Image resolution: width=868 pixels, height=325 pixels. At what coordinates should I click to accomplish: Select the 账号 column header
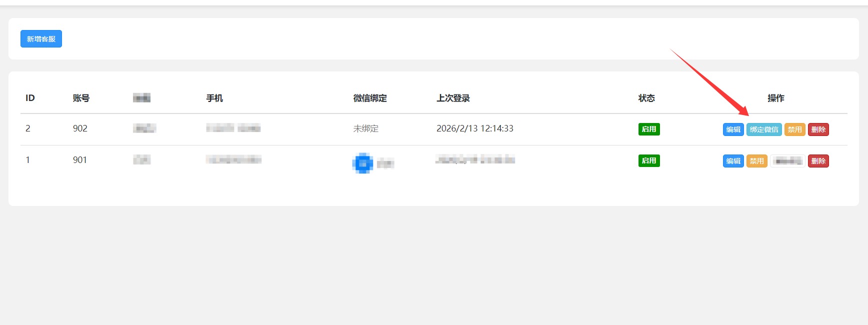pos(81,98)
